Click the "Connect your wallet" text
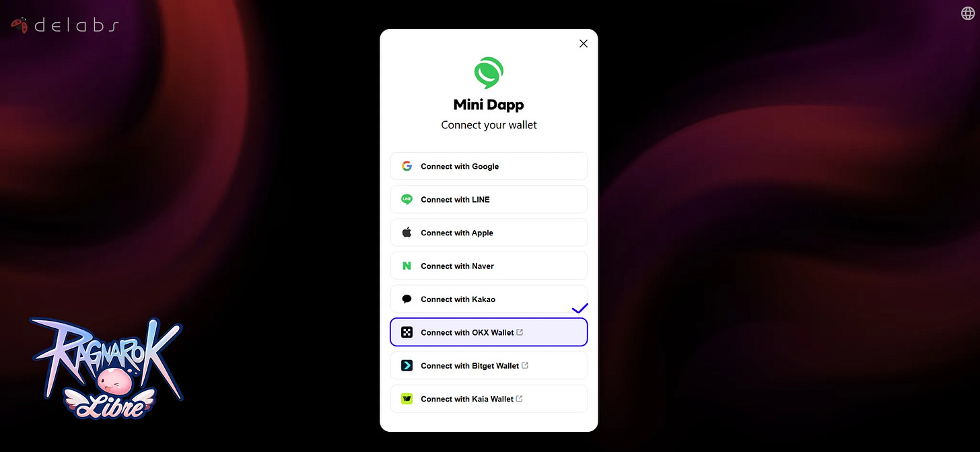 [x=489, y=125]
